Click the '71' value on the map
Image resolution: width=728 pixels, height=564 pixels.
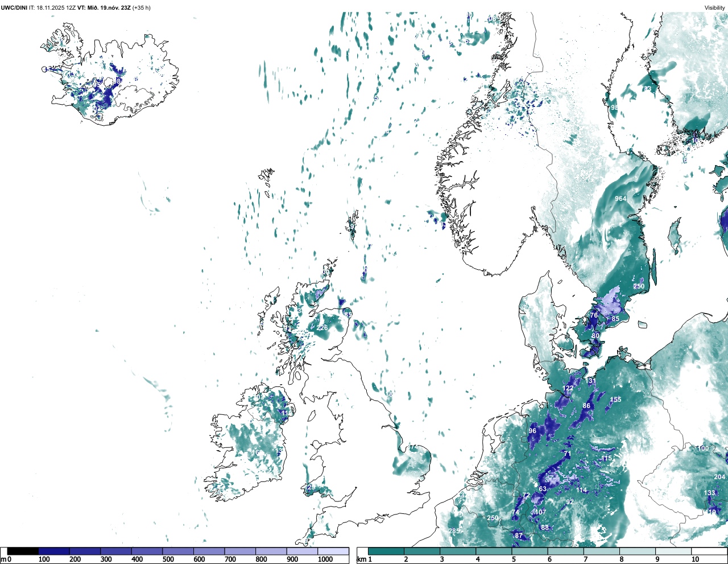pos(567,454)
